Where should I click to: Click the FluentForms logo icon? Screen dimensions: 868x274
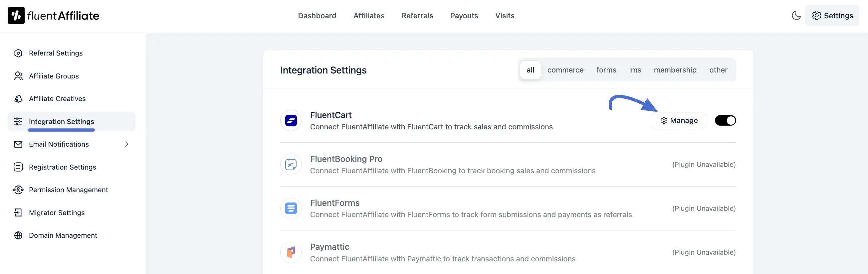pyautogui.click(x=291, y=208)
